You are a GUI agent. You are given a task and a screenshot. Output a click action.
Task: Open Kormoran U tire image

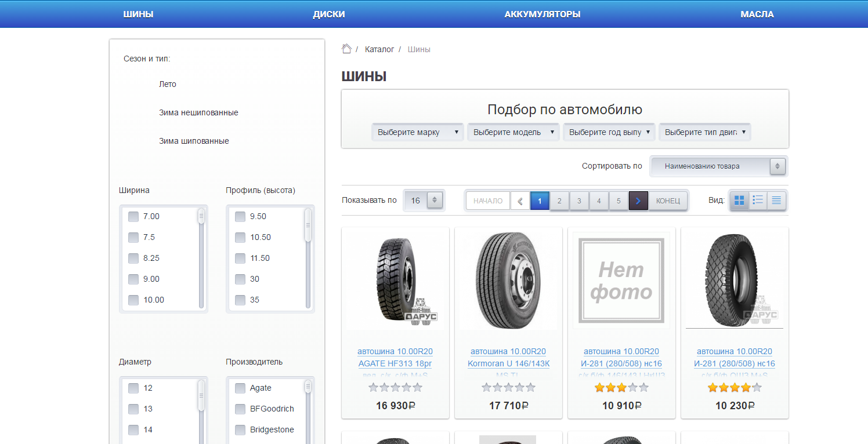tap(508, 281)
